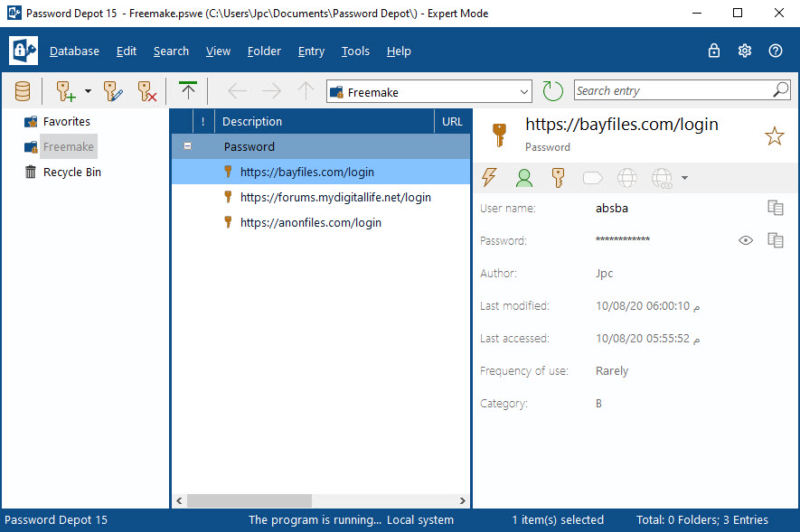Screen dimensions: 800x532
Task: Select the forums.mydigitallife.net login entry
Action: [x=320, y=197]
